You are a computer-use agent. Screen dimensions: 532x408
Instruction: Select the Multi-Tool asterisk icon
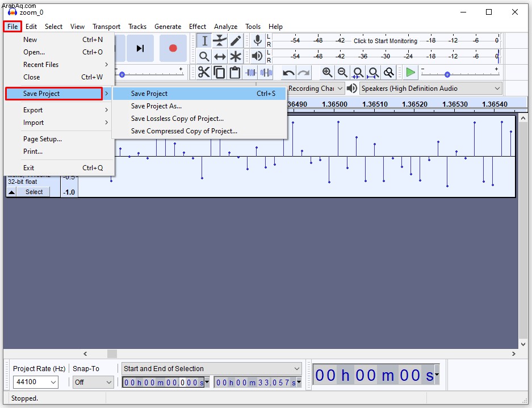[x=236, y=56]
